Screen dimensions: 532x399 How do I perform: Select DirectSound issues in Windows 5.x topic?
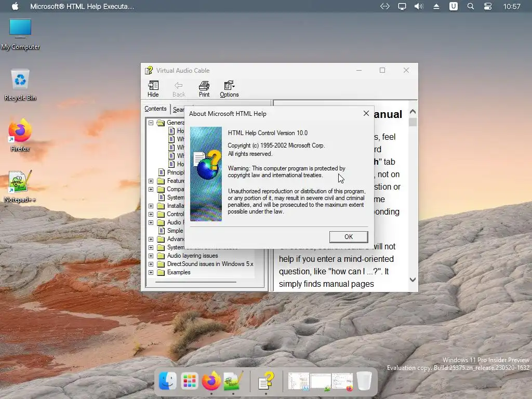click(x=210, y=263)
